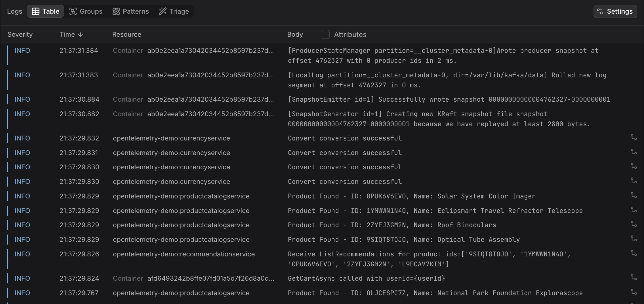Click the Triage magic wand icon
This screenshot has width=644, height=304.
[x=163, y=11]
